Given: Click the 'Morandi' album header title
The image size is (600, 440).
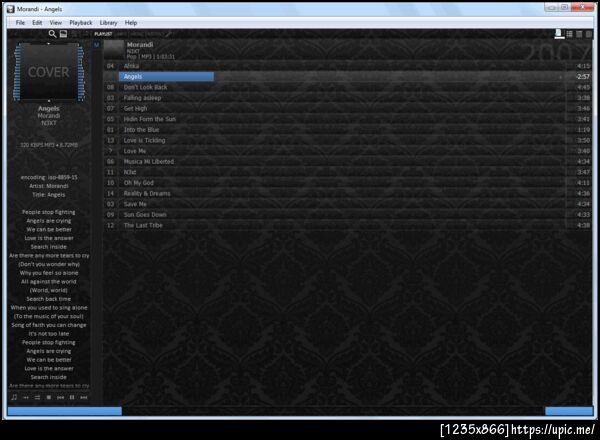Looking at the screenshot, I should point(140,45).
